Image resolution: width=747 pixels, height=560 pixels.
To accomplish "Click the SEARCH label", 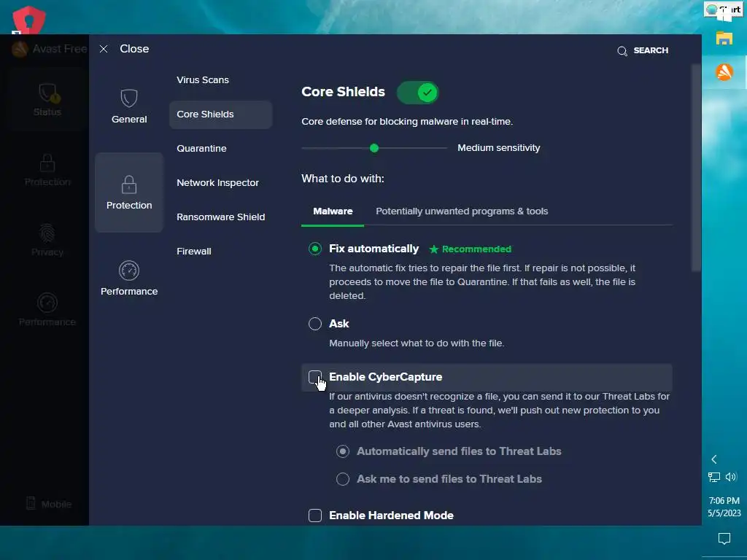I will coord(651,50).
